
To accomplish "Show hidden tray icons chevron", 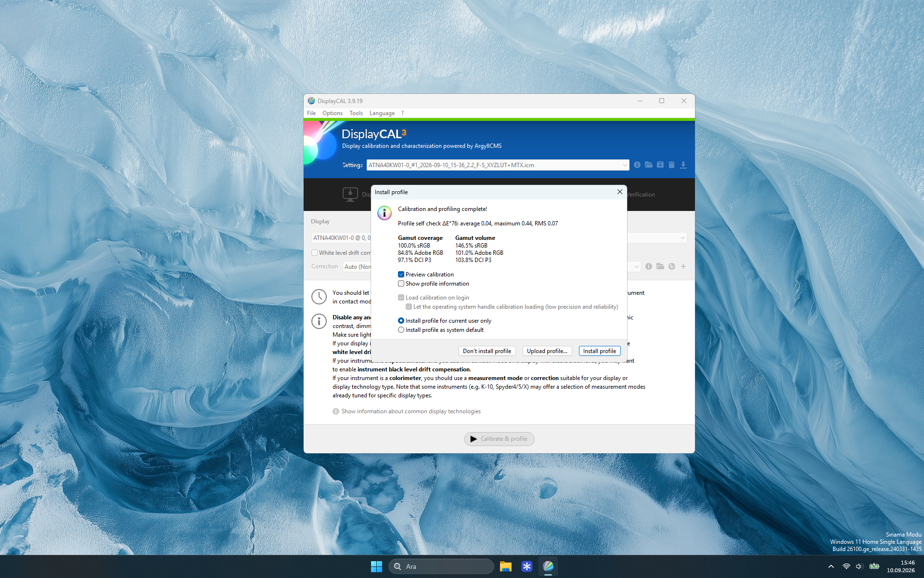I will tap(831, 566).
